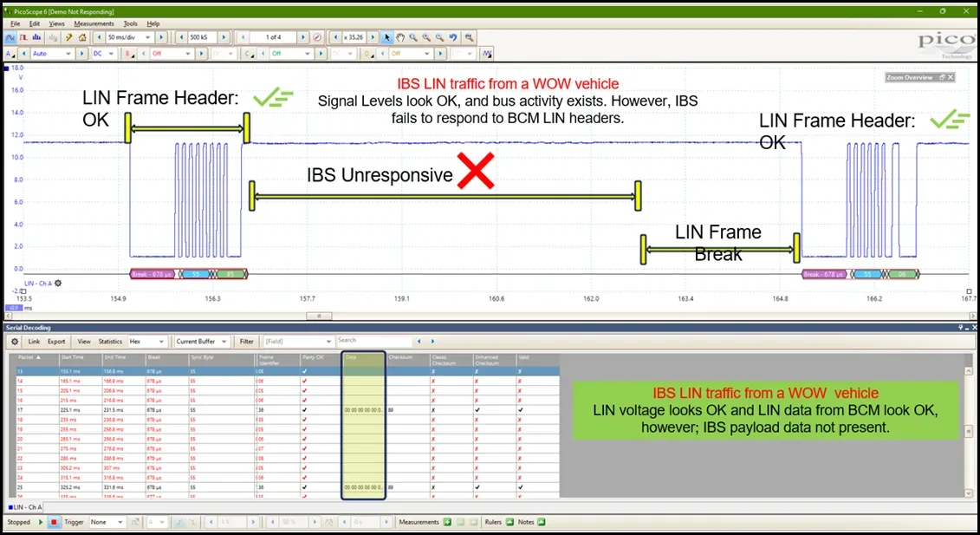The width and height of the screenshot is (980, 535).
Task: Close the Zoom Overview panel
Action: pos(951,77)
